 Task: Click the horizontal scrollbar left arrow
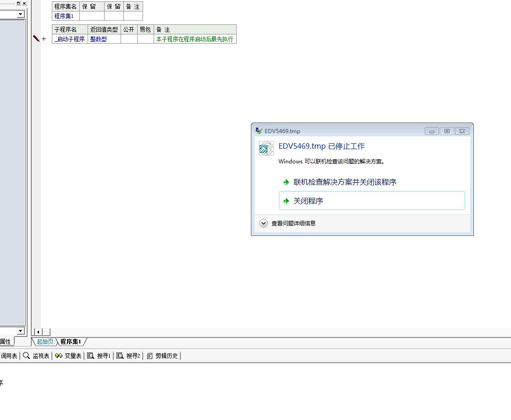pyautogui.click(x=38, y=332)
